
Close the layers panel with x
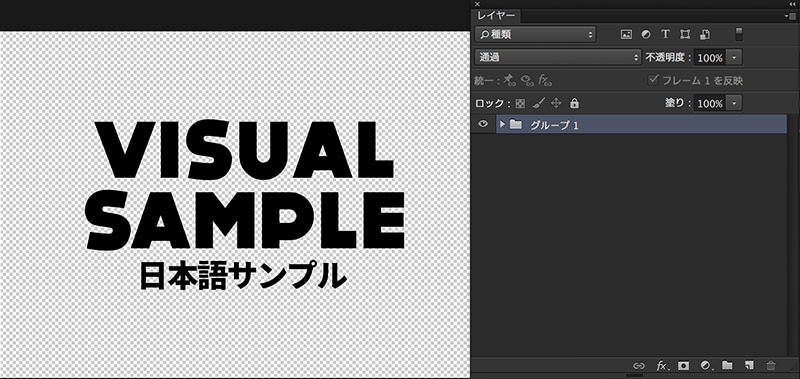tap(477, 4)
